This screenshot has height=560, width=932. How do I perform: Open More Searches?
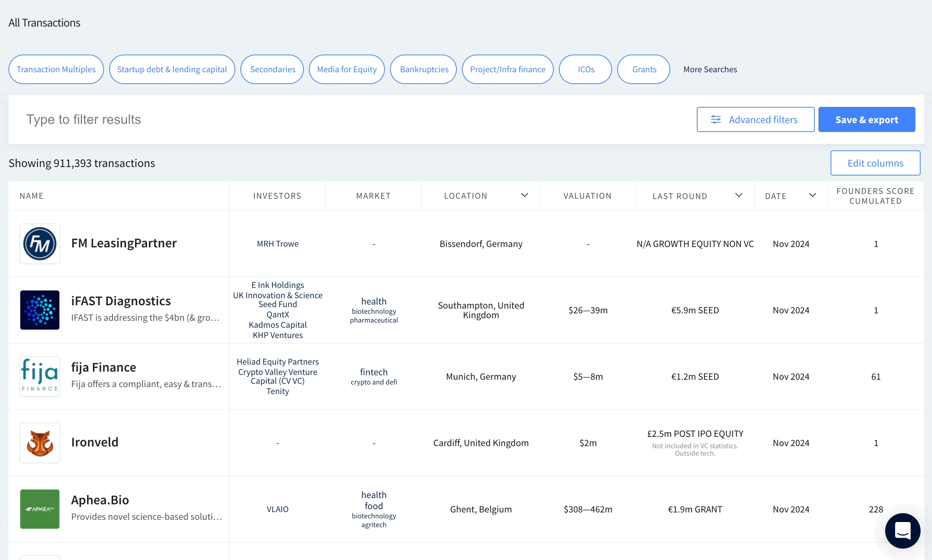point(710,69)
